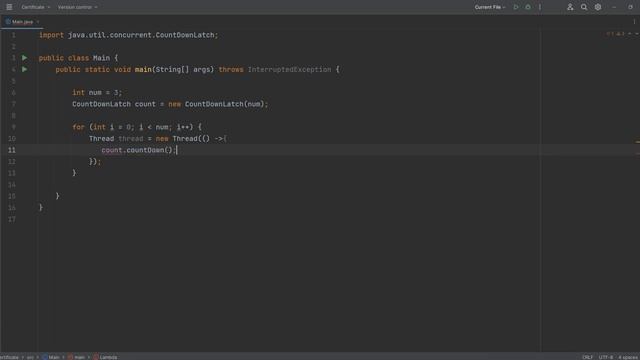Open IDE settings gear icon
The width and height of the screenshot is (640, 360).
(598, 7)
